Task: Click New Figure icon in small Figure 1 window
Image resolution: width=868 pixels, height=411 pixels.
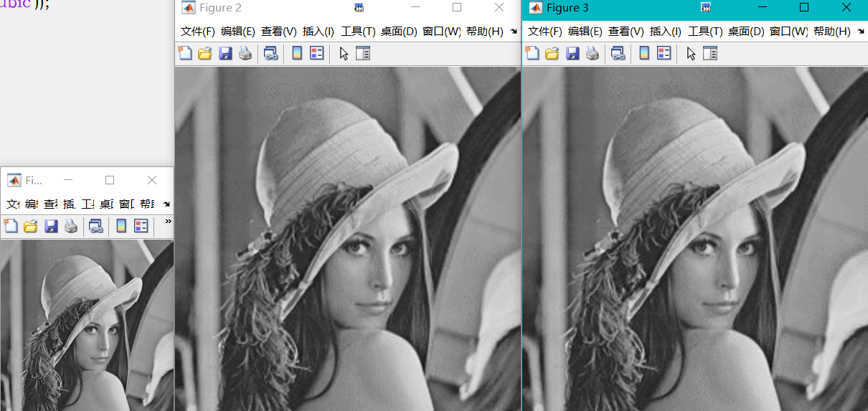Action: click(x=11, y=227)
